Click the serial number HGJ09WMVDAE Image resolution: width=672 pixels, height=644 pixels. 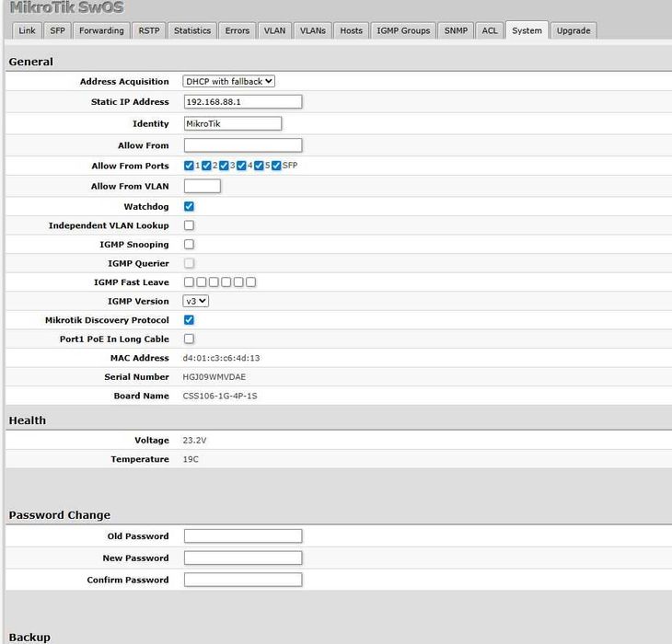(214, 377)
